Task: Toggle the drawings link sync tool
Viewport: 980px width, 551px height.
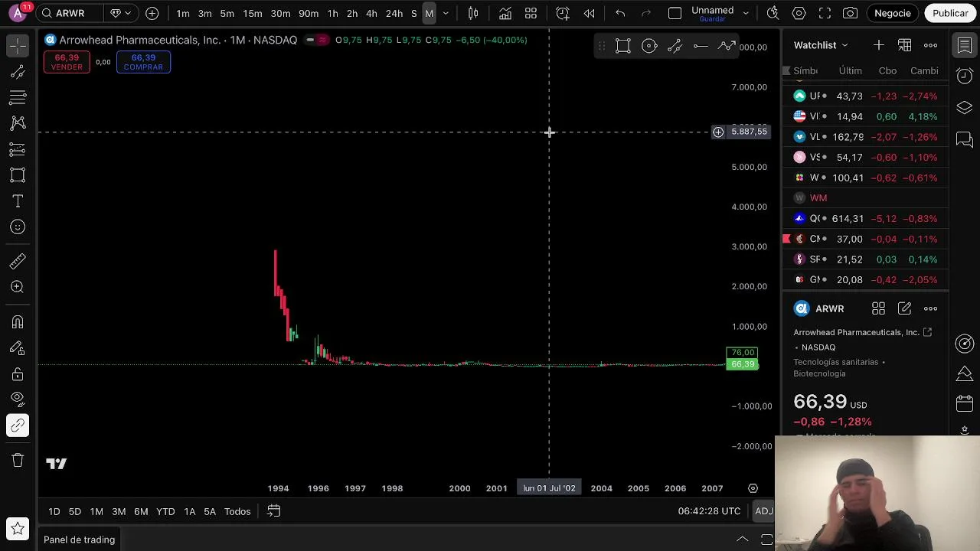Action: point(18,425)
